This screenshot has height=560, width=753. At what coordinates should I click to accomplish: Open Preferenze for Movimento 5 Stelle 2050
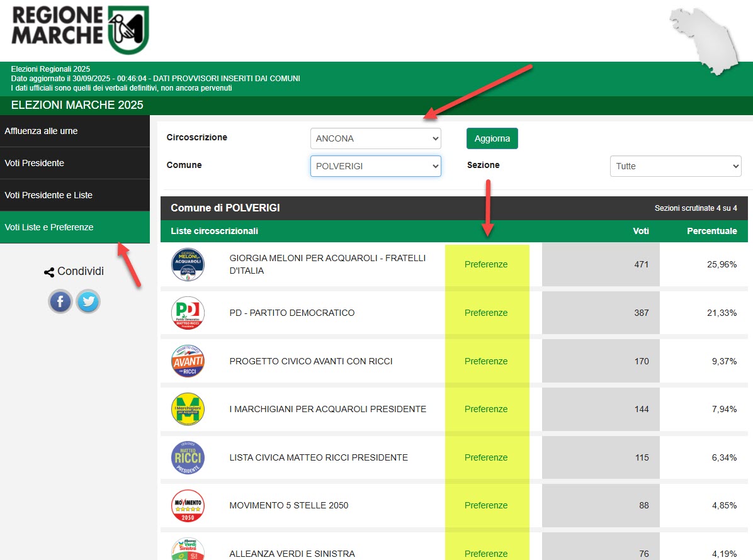(x=486, y=505)
